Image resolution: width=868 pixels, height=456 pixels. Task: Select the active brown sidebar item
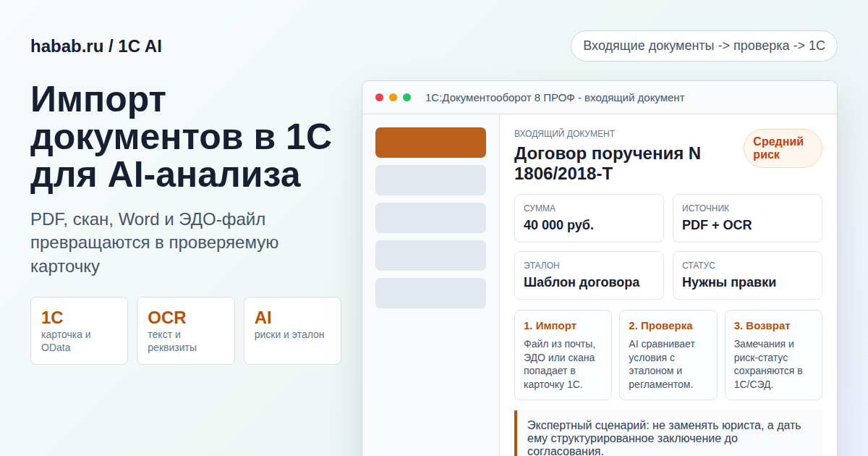(430, 143)
